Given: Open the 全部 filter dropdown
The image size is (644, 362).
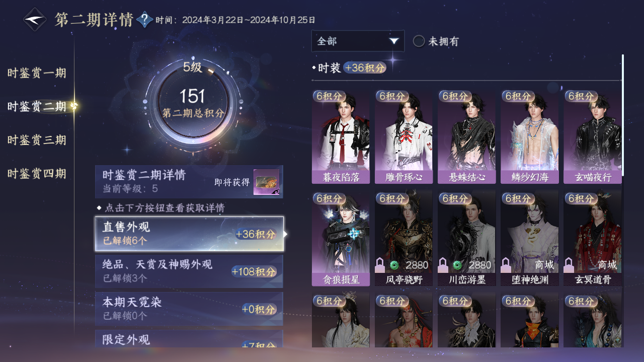Looking at the screenshot, I should 358,41.
